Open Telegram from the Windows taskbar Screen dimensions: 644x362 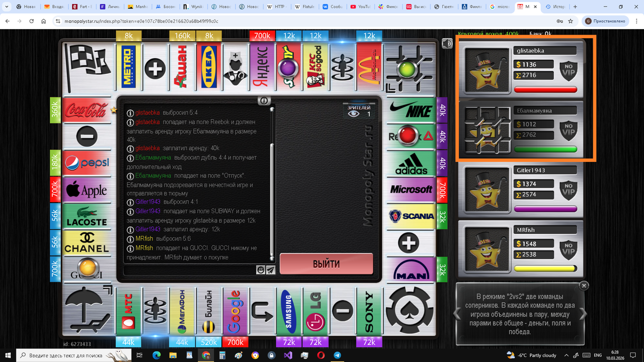[x=337, y=355]
